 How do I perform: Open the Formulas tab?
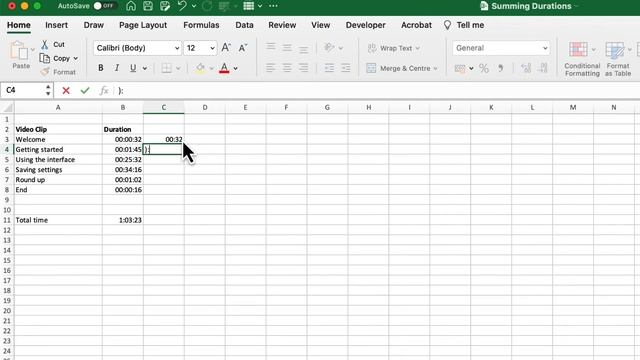tap(201, 25)
